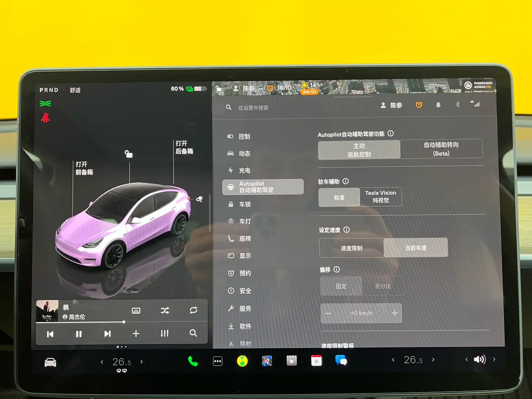Tap the car controls icon at bottom left

(50, 362)
